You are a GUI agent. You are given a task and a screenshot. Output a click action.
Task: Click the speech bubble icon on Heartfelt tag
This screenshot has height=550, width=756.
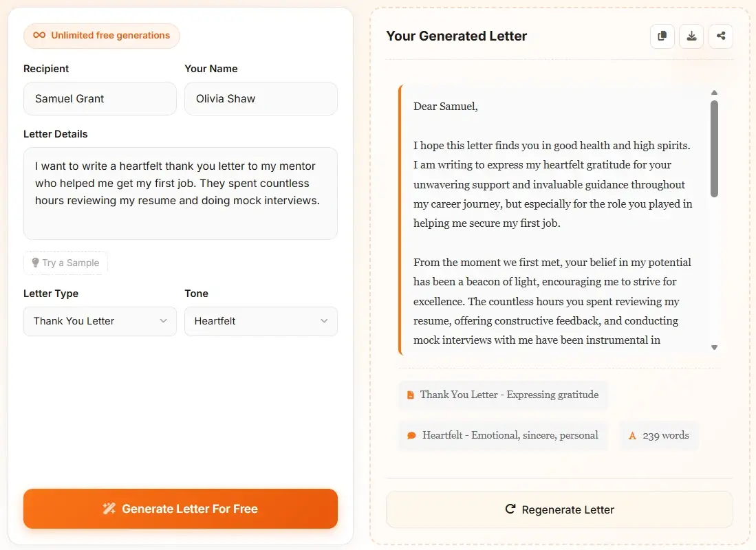click(411, 436)
